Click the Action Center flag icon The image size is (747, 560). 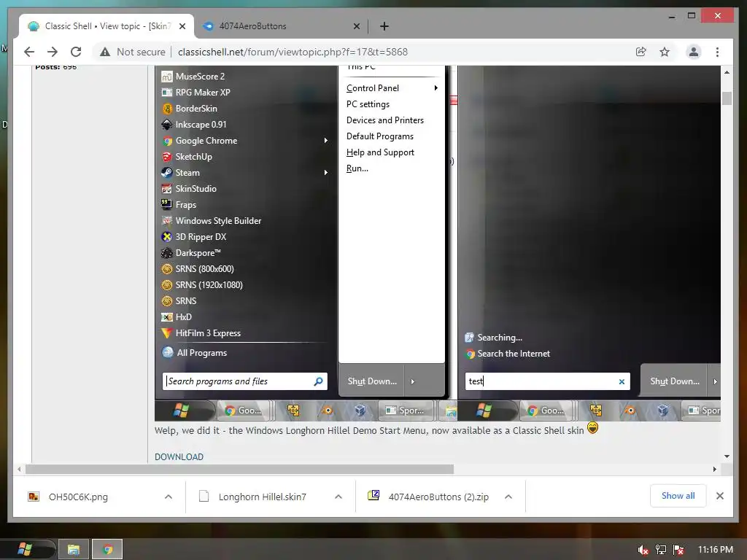(x=679, y=550)
